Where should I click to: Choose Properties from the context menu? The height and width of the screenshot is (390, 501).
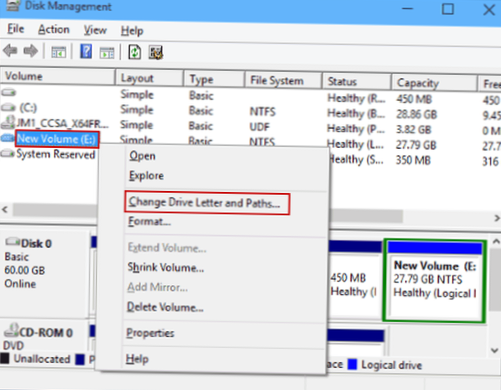click(x=150, y=333)
